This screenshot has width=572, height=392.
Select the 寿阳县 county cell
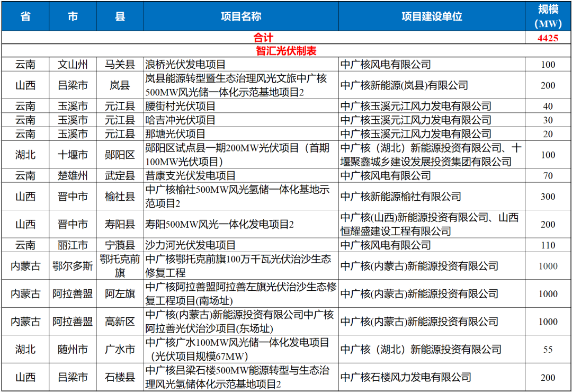coord(120,224)
